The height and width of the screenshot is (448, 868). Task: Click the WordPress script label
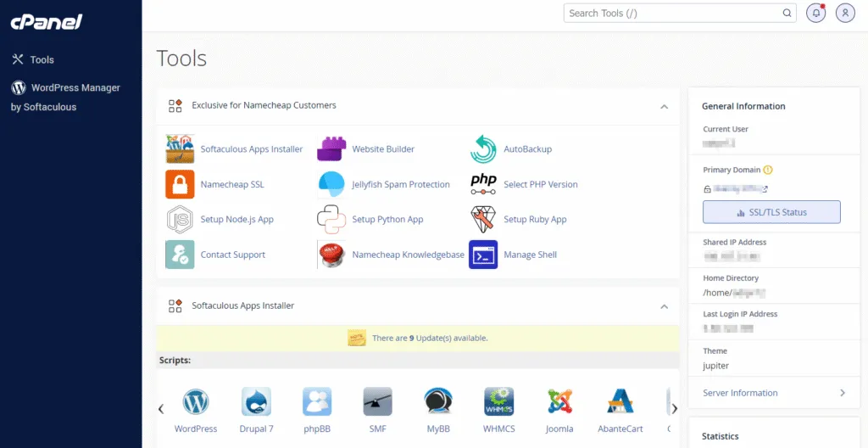(196, 428)
